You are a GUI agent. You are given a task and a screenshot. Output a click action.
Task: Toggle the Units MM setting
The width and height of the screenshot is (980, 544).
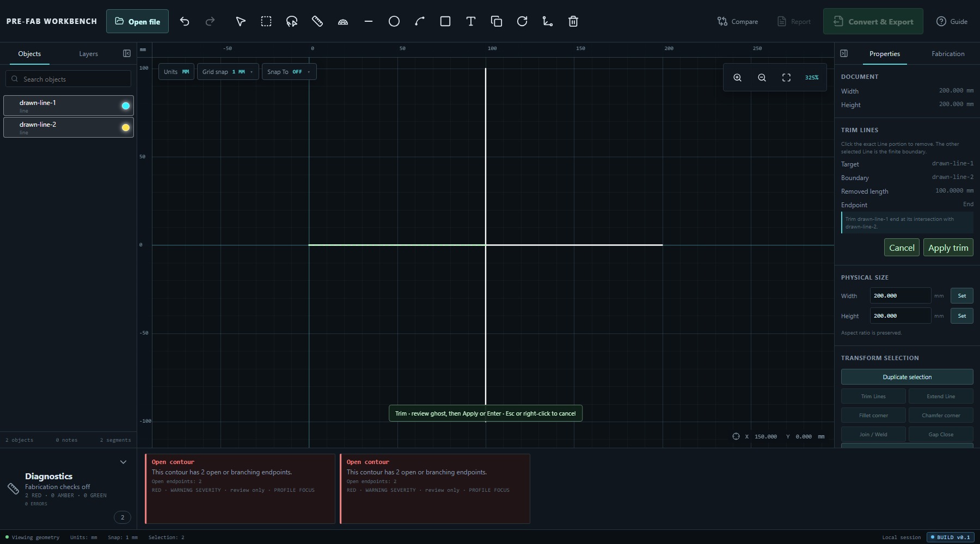(x=176, y=72)
